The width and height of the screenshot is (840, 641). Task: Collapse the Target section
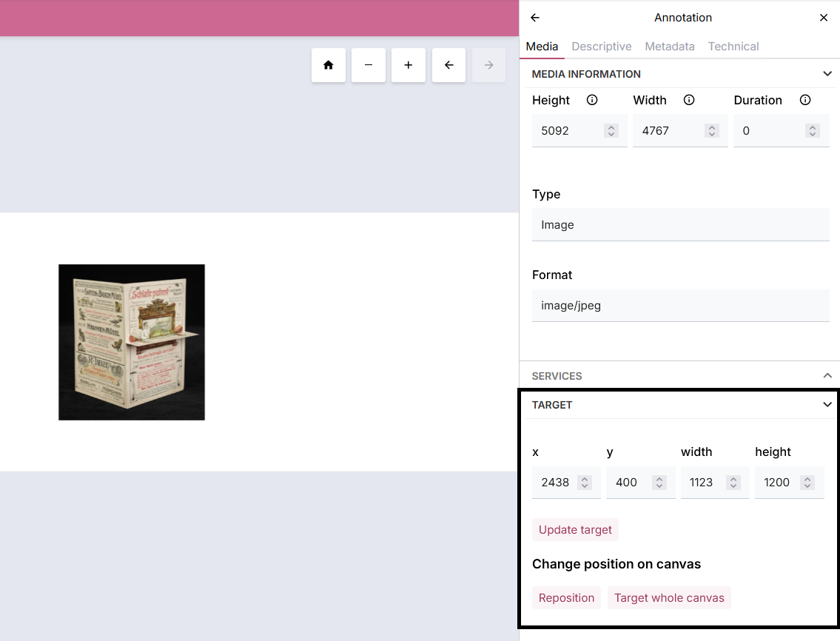827,405
